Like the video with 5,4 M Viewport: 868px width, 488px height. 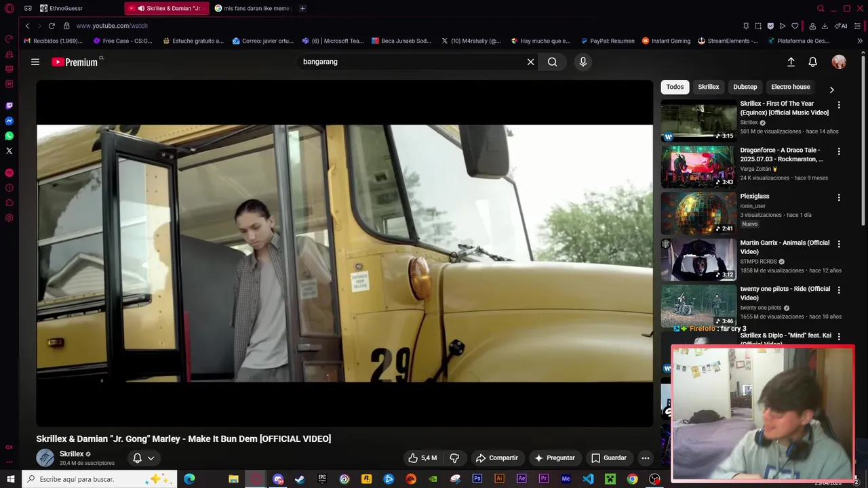click(422, 457)
